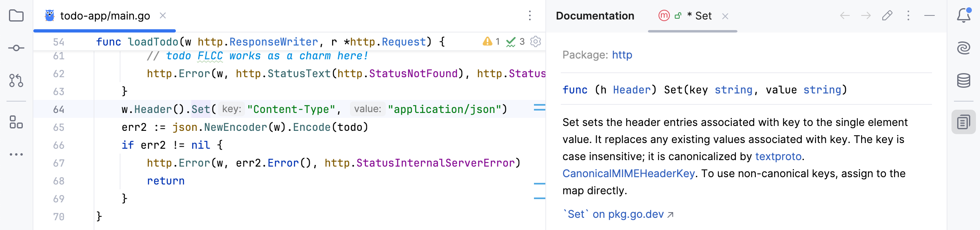
Task: Switch to the todo-app/main.go tab
Action: (x=105, y=16)
